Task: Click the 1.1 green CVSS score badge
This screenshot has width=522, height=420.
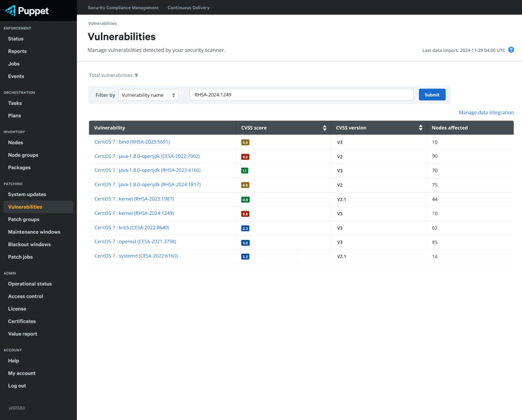Action: pyautogui.click(x=245, y=171)
